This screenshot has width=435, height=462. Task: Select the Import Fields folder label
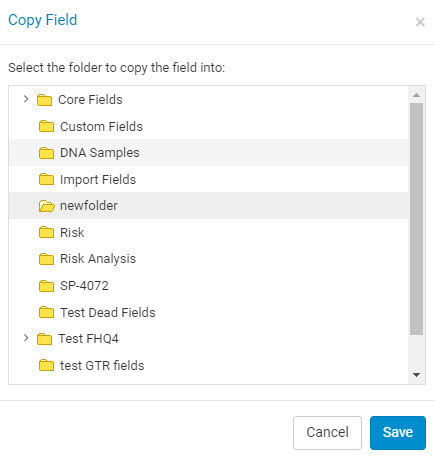98,180
